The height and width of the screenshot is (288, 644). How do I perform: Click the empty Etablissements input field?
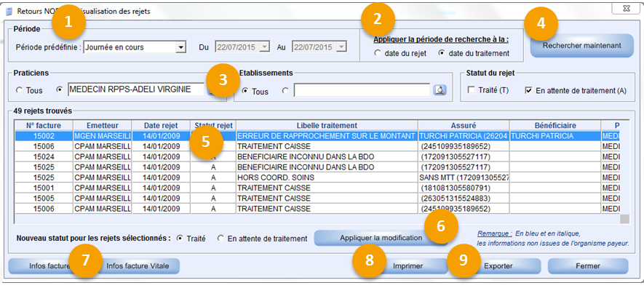[362, 90]
